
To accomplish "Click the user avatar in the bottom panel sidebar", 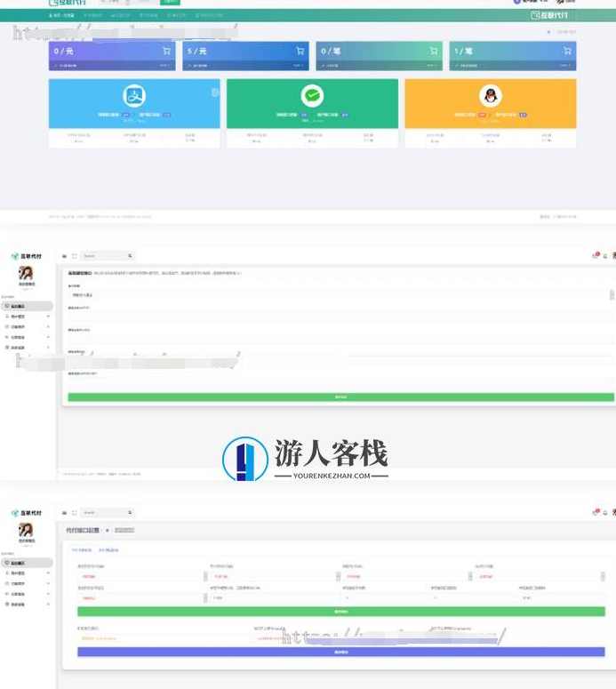I will click(x=26, y=530).
